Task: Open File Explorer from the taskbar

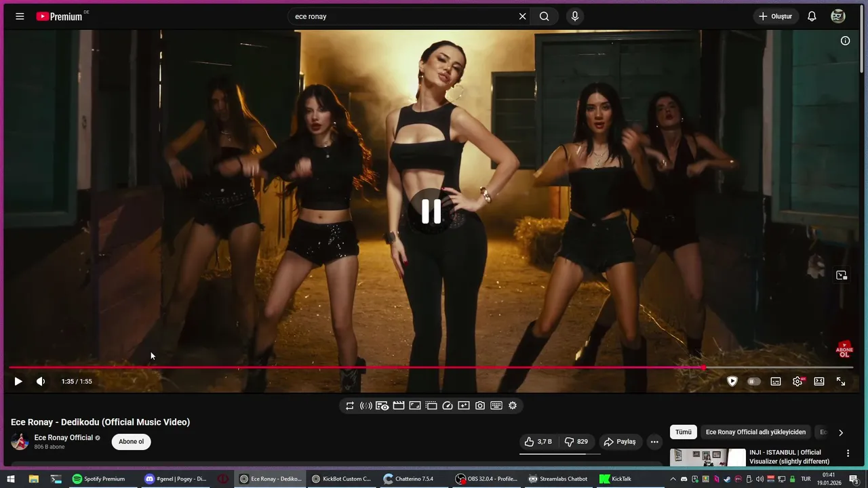Action: pos(33,479)
